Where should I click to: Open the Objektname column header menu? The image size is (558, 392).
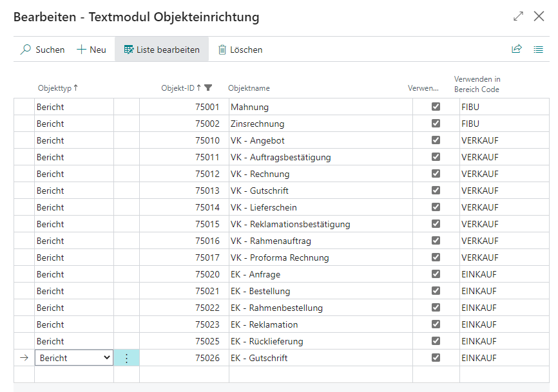[x=249, y=88]
